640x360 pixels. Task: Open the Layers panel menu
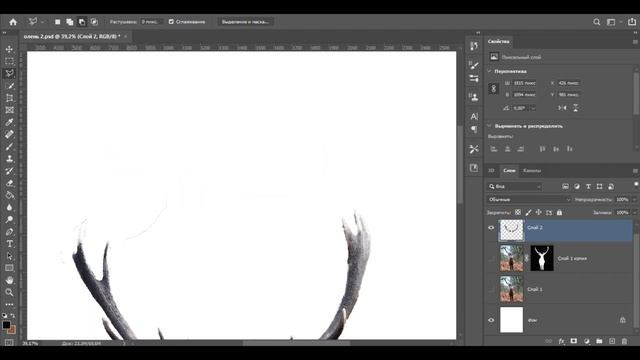pos(635,171)
